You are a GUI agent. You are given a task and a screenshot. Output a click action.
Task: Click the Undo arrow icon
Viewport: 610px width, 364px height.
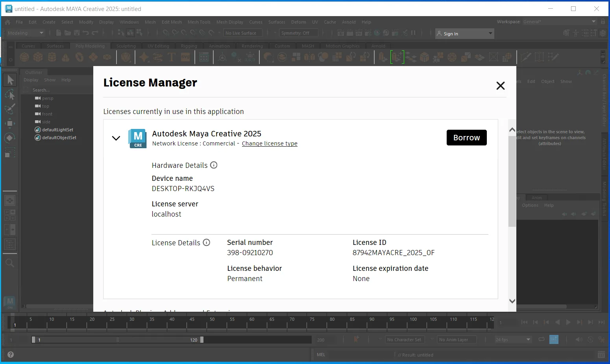pos(86,33)
